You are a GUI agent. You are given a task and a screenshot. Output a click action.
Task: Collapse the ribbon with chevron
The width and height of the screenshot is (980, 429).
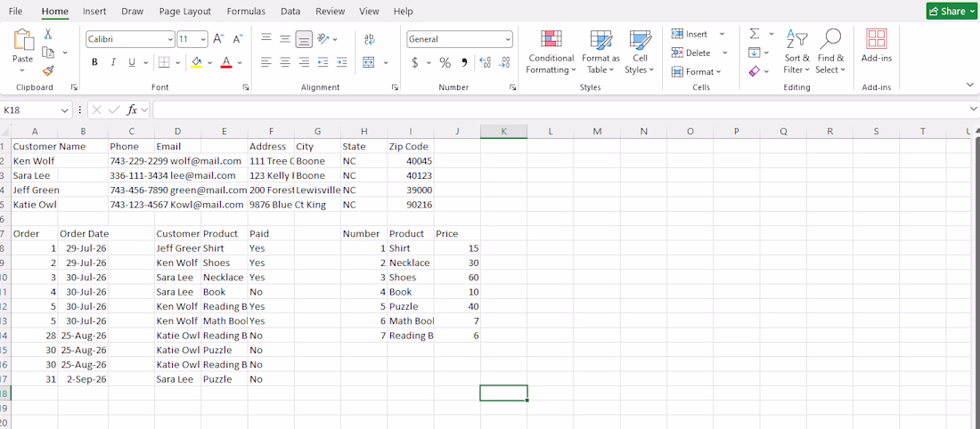[x=970, y=85]
